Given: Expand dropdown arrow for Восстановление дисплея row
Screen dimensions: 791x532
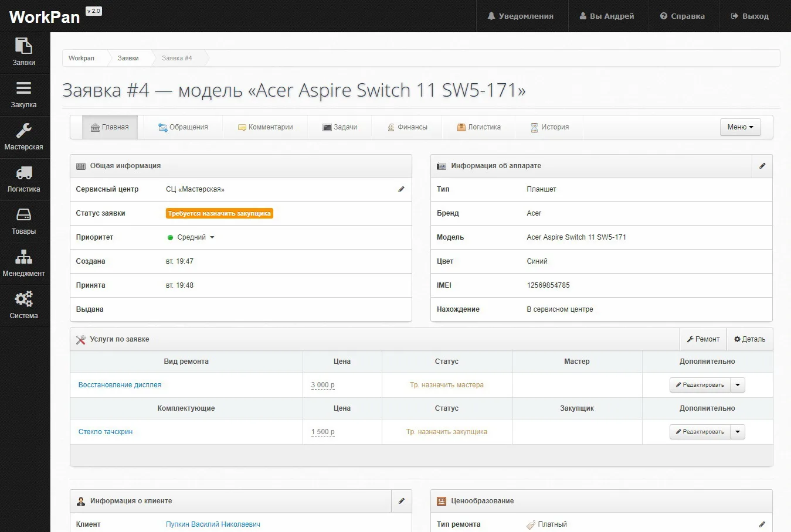Looking at the screenshot, I should 738,385.
